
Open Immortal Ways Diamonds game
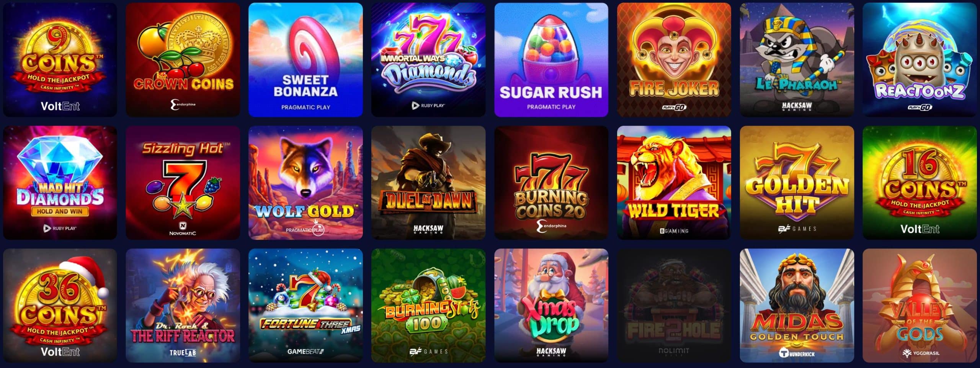pyautogui.click(x=428, y=60)
